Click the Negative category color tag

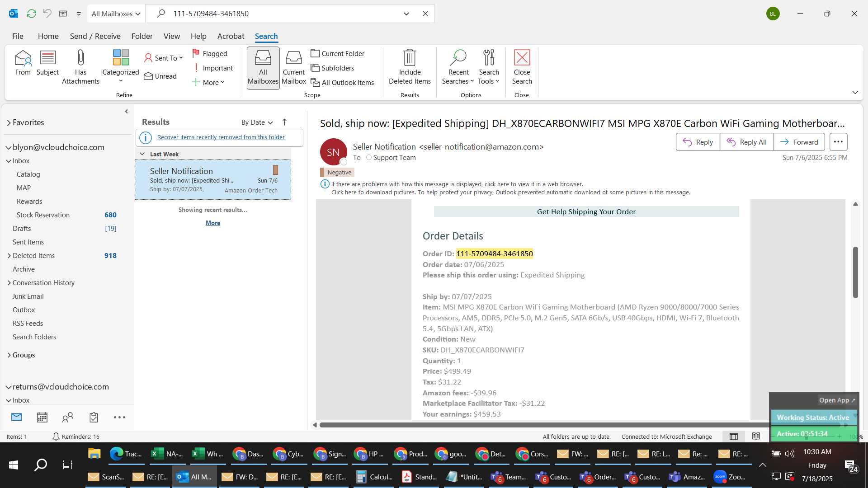(337, 172)
